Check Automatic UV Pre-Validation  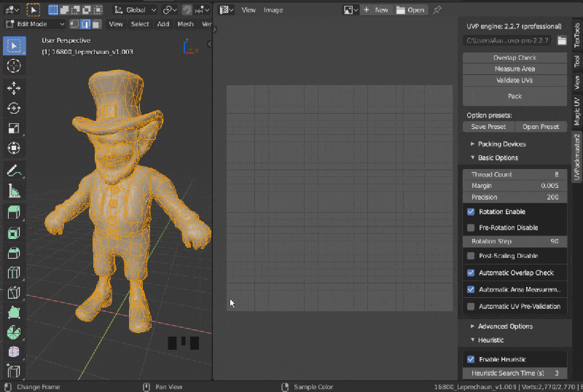click(471, 307)
